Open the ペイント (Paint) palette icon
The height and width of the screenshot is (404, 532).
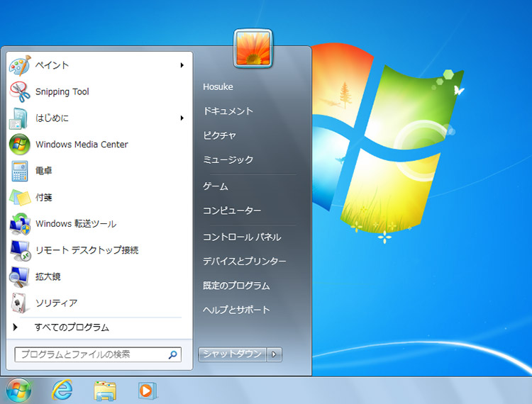[x=19, y=65]
